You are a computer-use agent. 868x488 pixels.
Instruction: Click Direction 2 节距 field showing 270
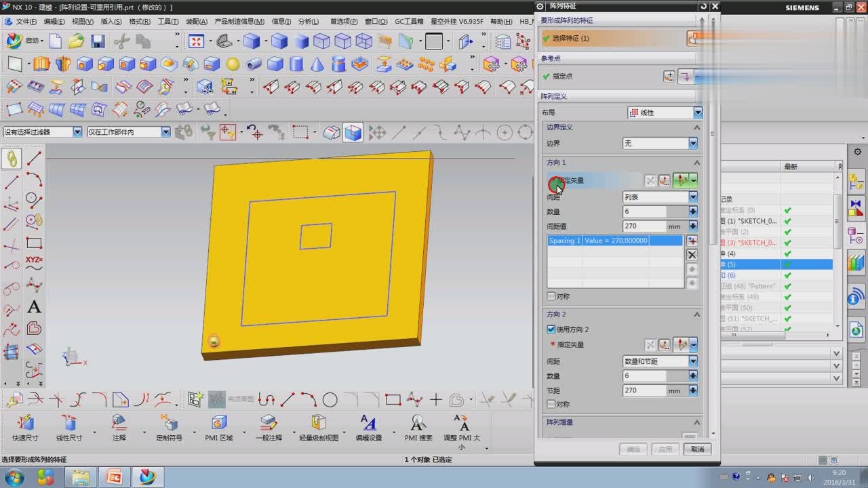[644, 391]
